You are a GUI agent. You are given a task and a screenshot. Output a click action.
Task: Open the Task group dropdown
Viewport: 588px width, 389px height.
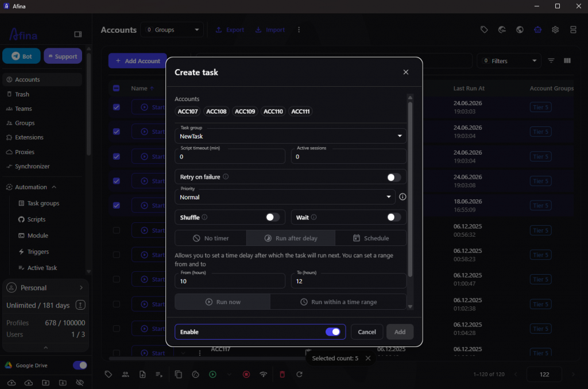[291, 136]
